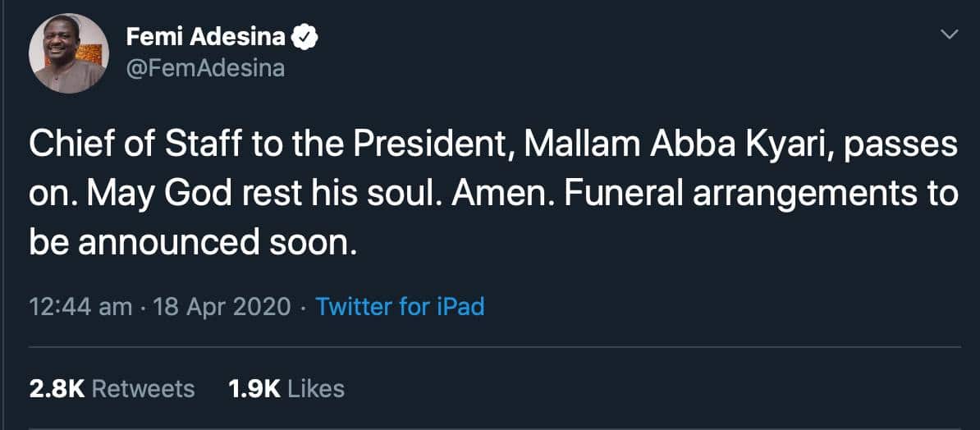Click the Likes label
Image resolution: width=980 pixels, height=430 pixels.
tap(316, 388)
